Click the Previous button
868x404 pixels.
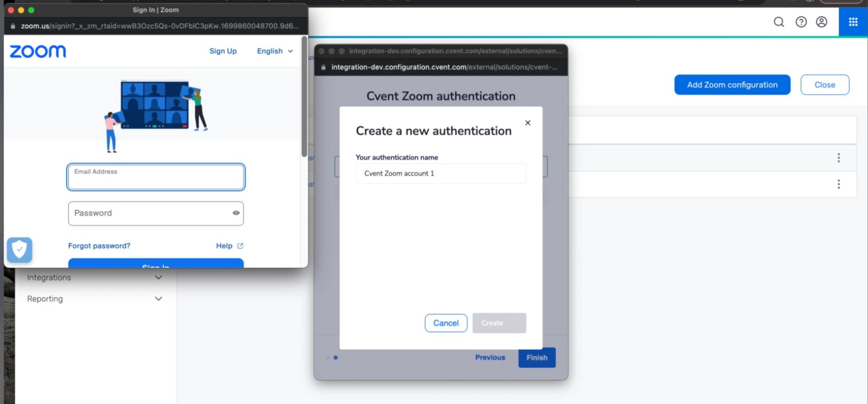point(490,357)
